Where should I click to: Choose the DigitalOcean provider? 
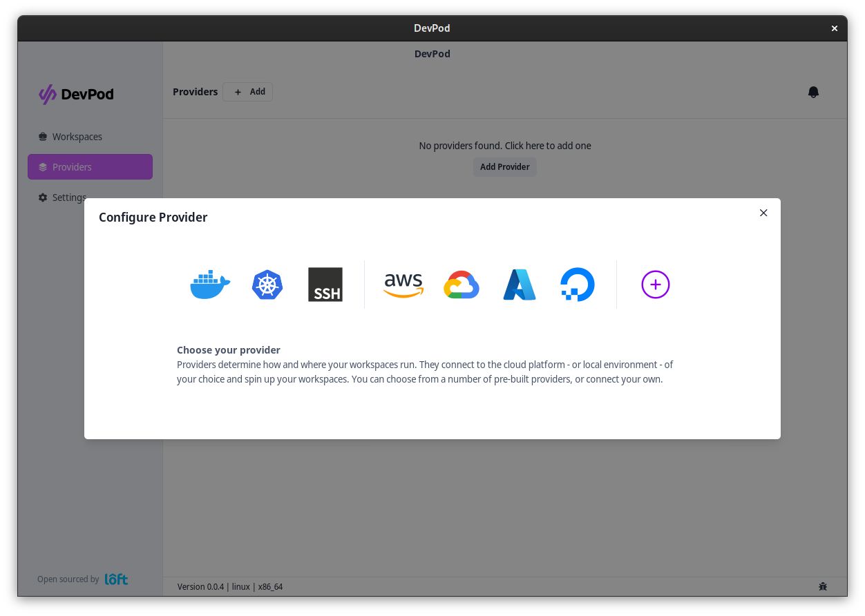pyautogui.click(x=577, y=285)
